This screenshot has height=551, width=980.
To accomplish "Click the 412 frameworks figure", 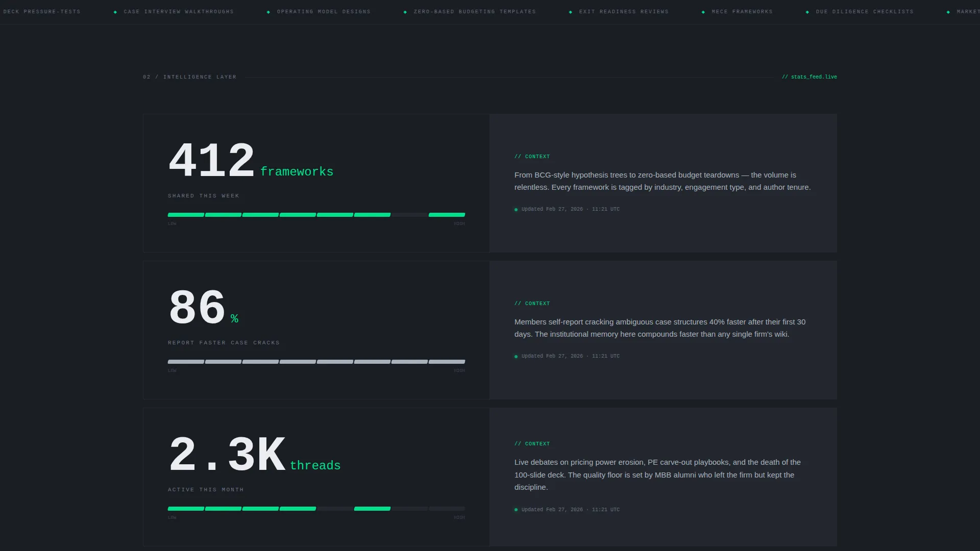I will tap(211, 161).
